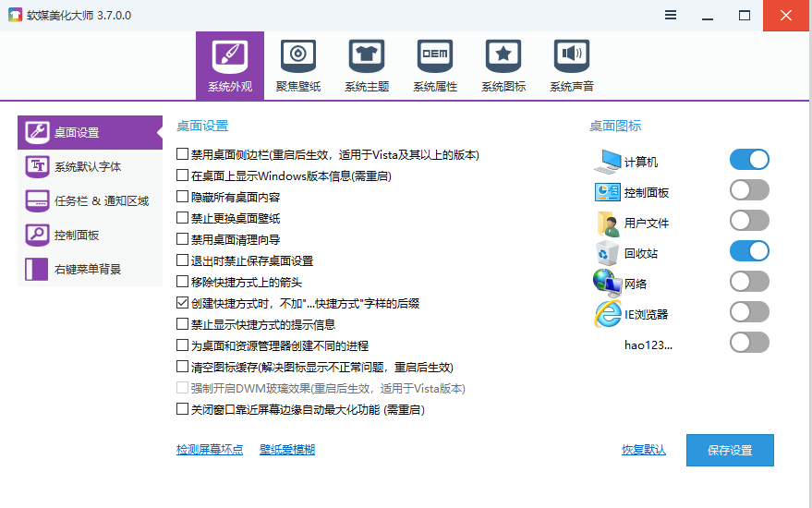812x508 pixels.
Task: Enable 隐藏所有桌面内容 checkbox
Action: [x=182, y=196]
